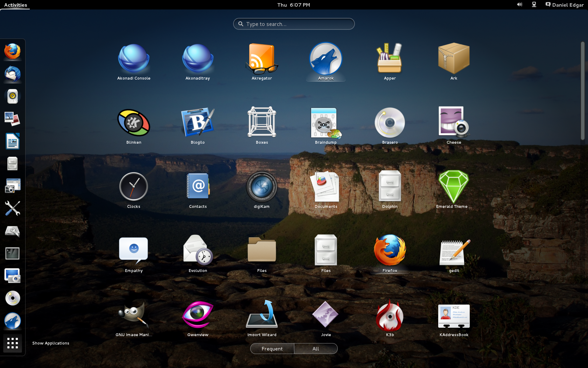Viewport: 588px width, 368px height.
Task: Open the file cabinet icon in dash
Action: (13, 164)
